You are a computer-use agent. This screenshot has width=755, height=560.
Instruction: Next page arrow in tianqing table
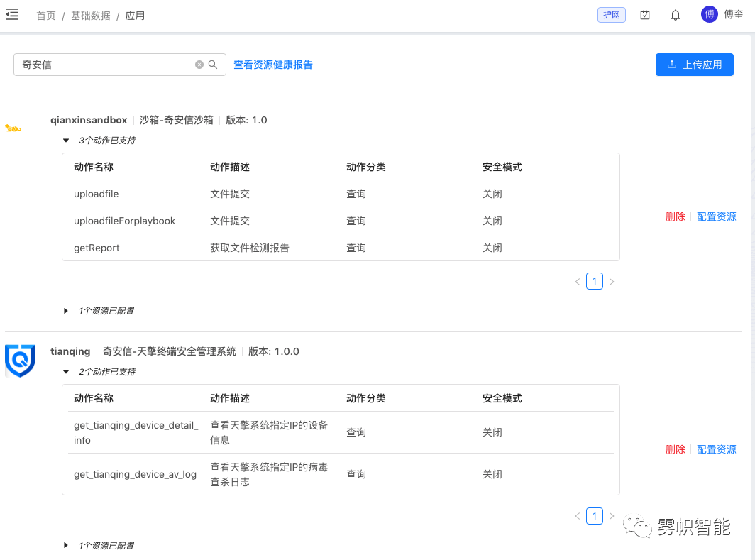[612, 516]
